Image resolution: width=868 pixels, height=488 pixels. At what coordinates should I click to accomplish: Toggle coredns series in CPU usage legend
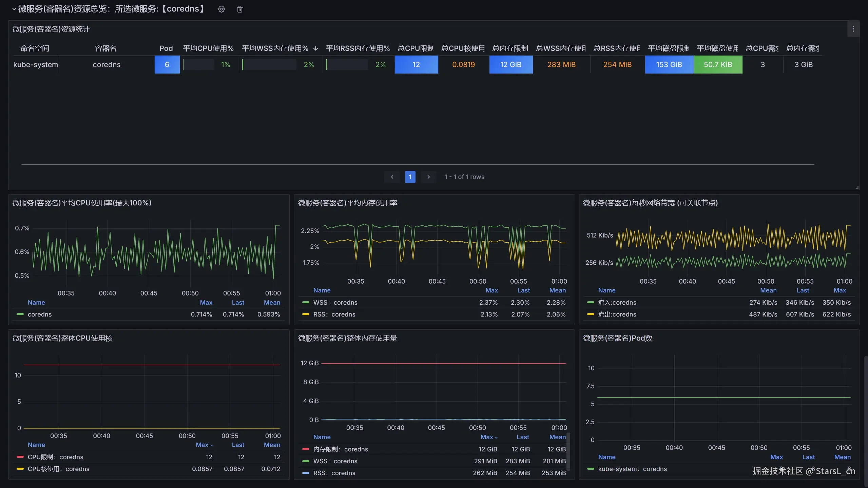pos(39,314)
